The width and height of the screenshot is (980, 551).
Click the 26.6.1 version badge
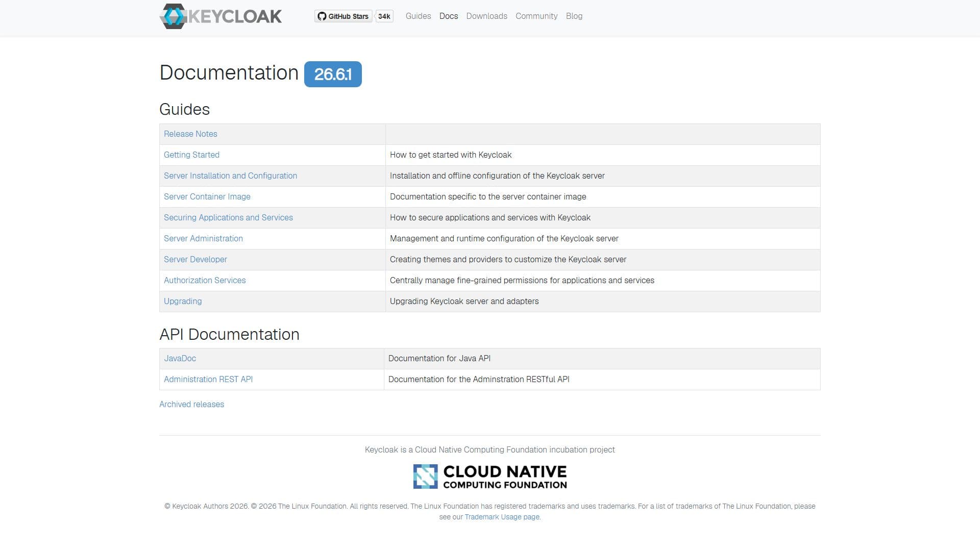pos(333,74)
